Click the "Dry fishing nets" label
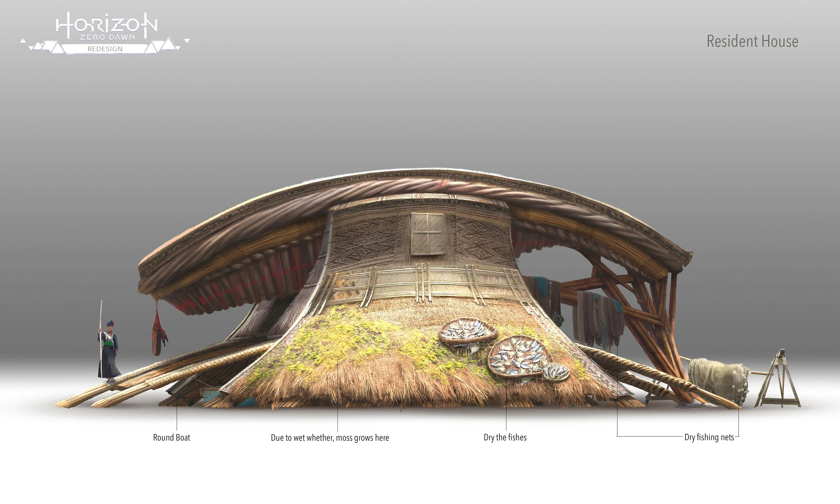The height and width of the screenshot is (504, 840). pos(709,437)
